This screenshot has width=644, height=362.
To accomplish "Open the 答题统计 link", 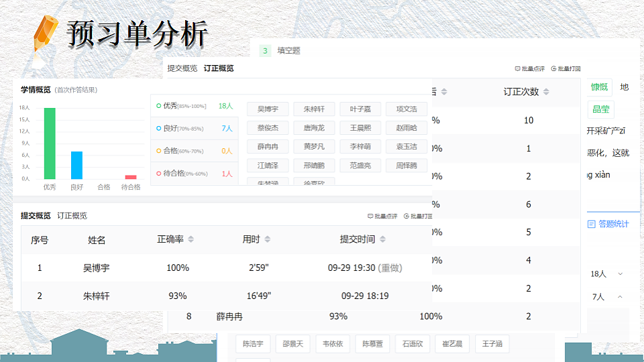I will [614, 224].
